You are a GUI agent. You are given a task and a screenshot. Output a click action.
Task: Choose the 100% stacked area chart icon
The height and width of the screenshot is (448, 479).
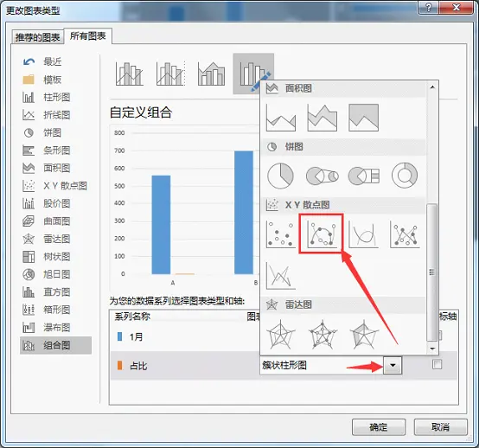[363, 118]
